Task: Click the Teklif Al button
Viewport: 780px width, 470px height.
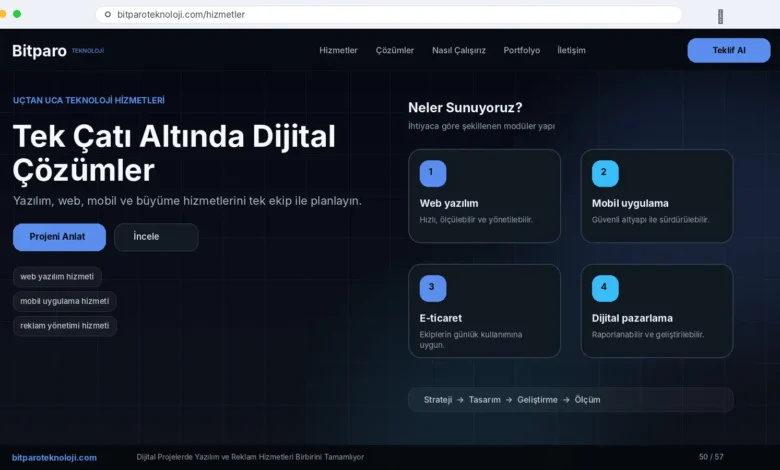Action: (729, 50)
